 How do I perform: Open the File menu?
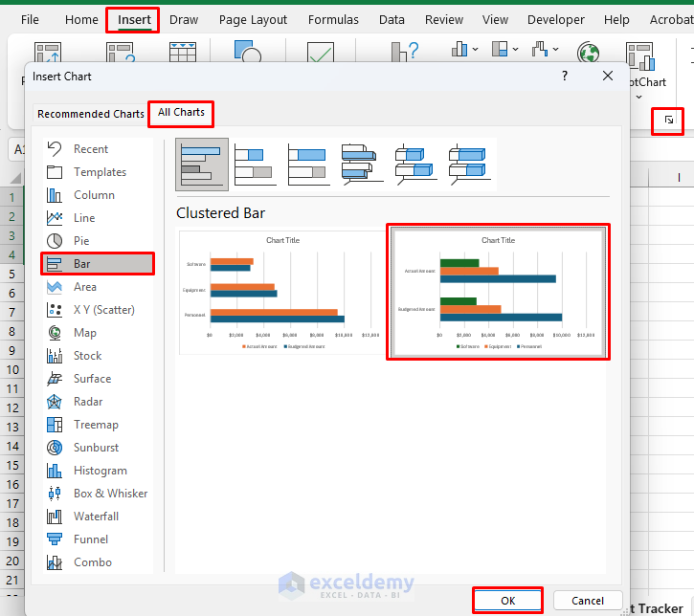click(x=30, y=20)
